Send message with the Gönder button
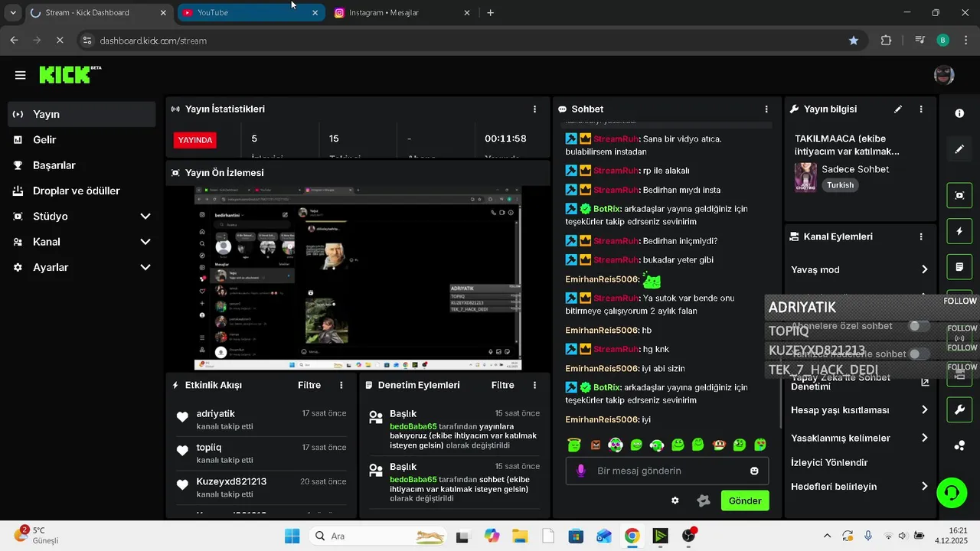The width and height of the screenshot is (980, 551). (745, 500)
